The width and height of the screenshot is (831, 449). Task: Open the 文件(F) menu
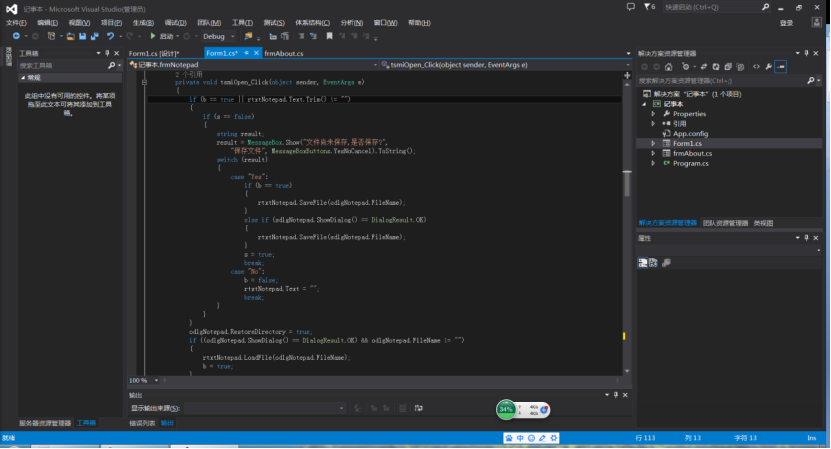click(x=16, y=22)
